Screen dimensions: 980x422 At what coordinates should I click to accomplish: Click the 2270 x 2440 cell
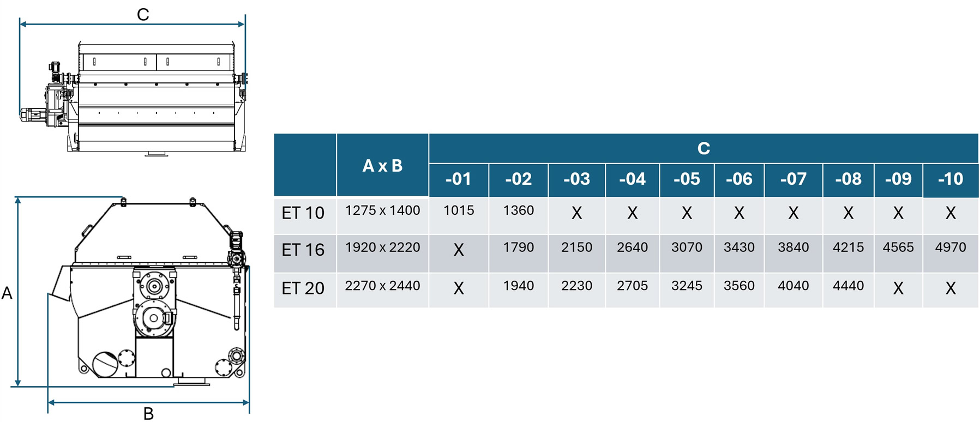382,286
